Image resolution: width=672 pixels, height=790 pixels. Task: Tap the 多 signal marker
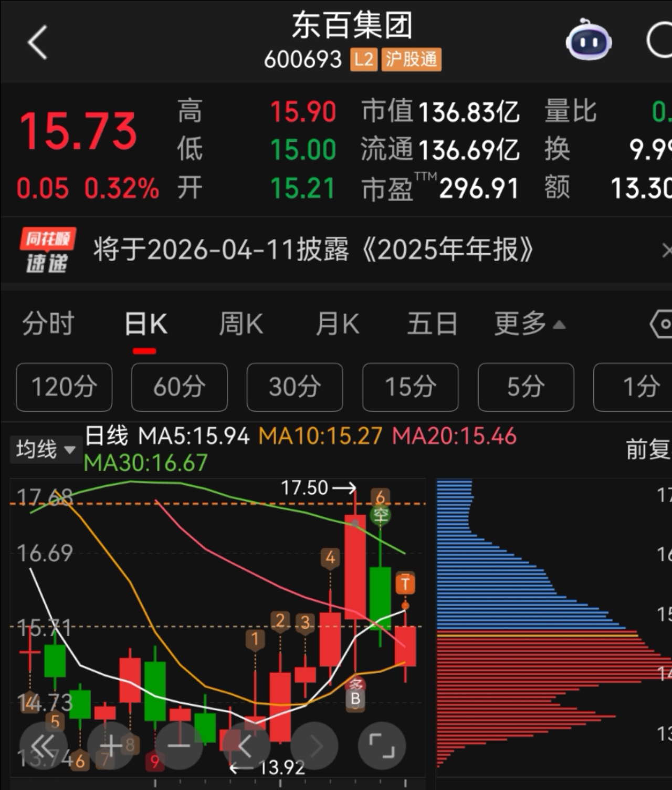click(356, 684)
